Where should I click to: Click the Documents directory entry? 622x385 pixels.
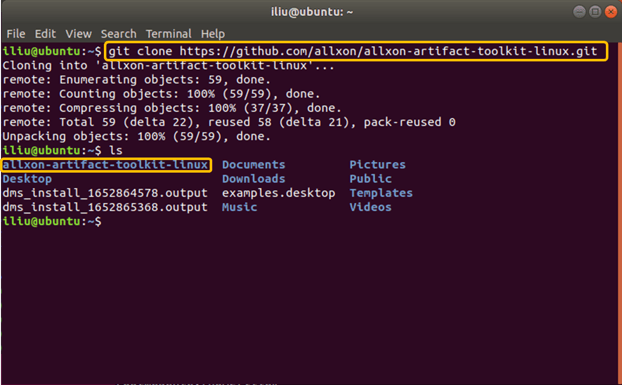click(x=253, y=165)
